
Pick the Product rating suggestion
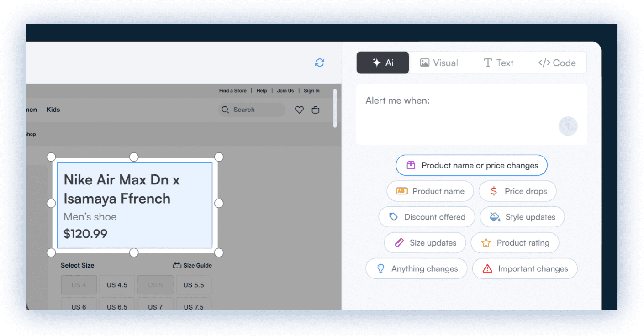(x=515, y=243)
